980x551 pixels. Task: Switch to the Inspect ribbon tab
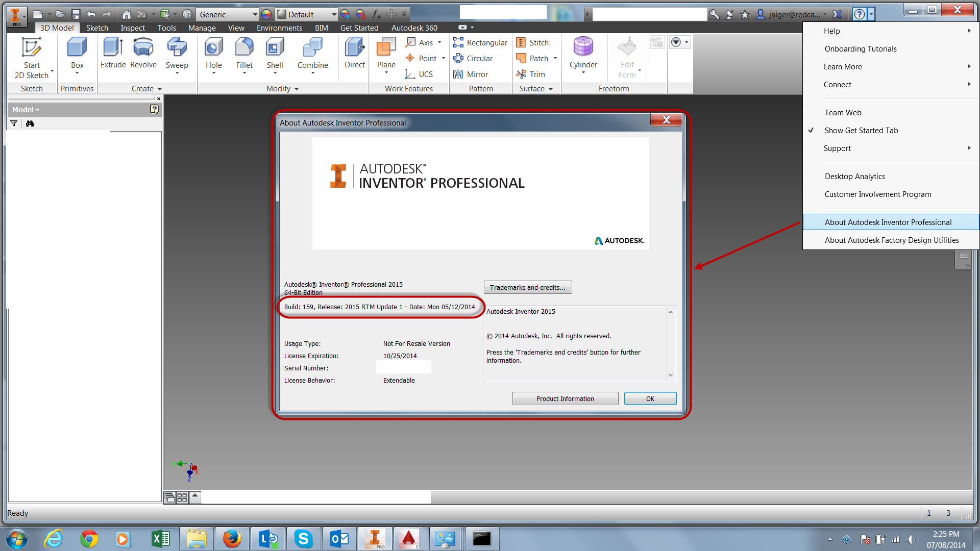(133, 28)
